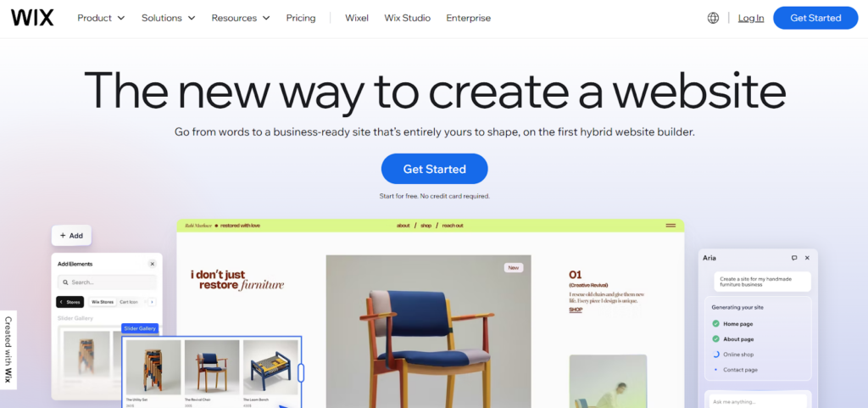This screenshot has width=868, height=408.
Task: Open the language globe selector
Action: (713, 18)
